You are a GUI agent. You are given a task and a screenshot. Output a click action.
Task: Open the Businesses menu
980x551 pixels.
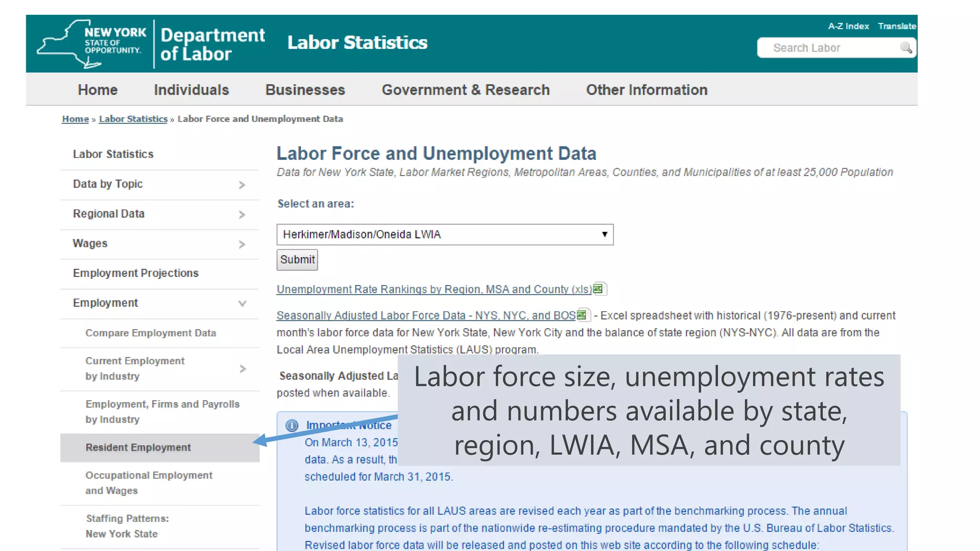305,90
